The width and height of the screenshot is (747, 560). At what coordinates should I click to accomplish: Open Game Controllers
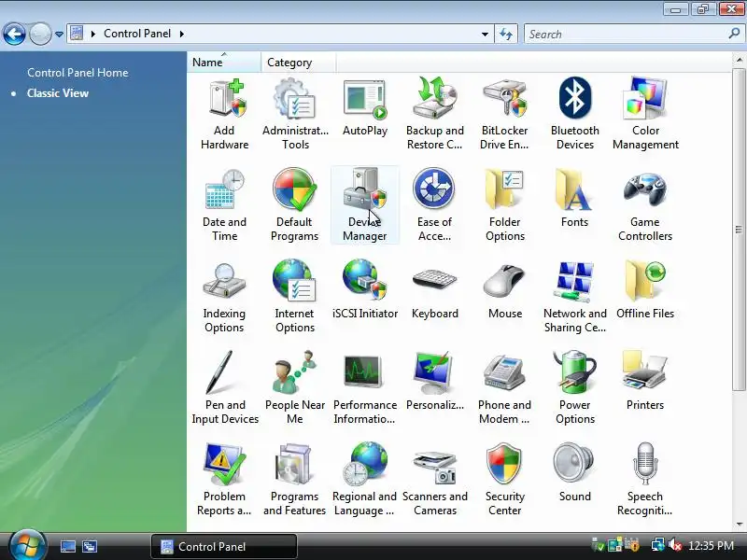coord(645,205)
